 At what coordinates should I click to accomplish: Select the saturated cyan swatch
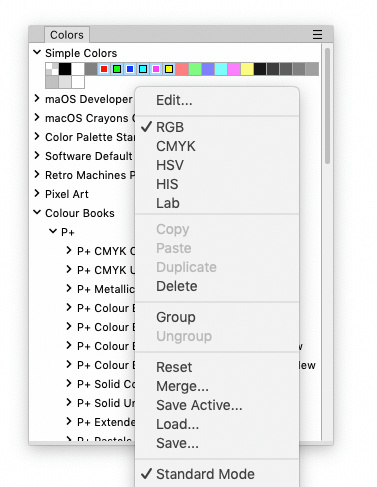click(143, 69)
